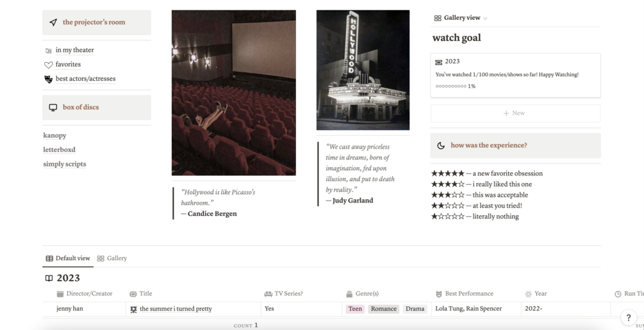Switch to the Default view tab

(x=68, y=259)
